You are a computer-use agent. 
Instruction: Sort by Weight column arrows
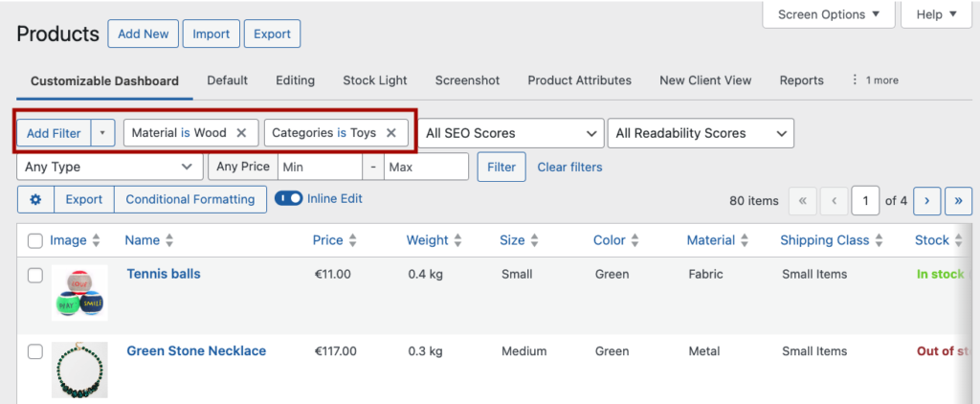tap(458, 240)
